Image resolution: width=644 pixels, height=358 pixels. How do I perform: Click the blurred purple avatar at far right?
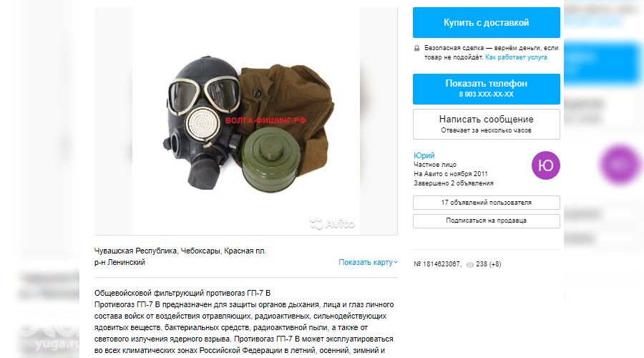coord(620,164)
